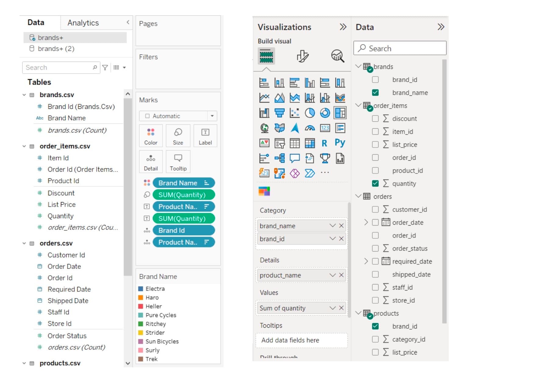Check the discount field checkbox
The height and width of the screenshot is (392, 549).
pyautogui.click(x=375, y=119)
